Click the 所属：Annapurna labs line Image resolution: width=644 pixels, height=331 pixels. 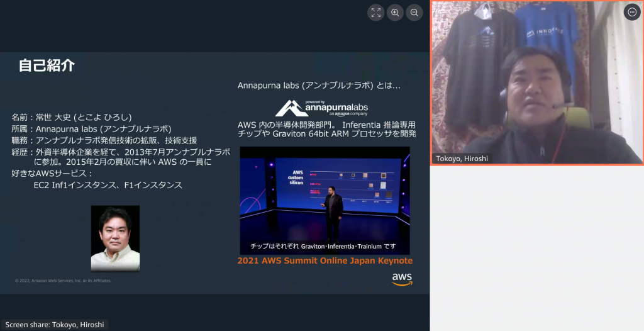(x=92, y=129)
